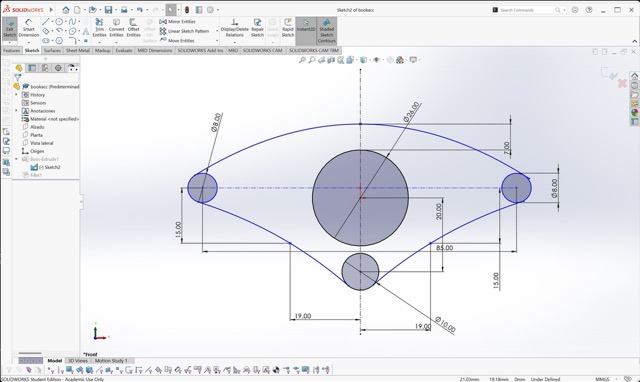Screen dimensions: 640x382
Task: Open the Hide/Show Items eye icon
Action: click(377, 60)
